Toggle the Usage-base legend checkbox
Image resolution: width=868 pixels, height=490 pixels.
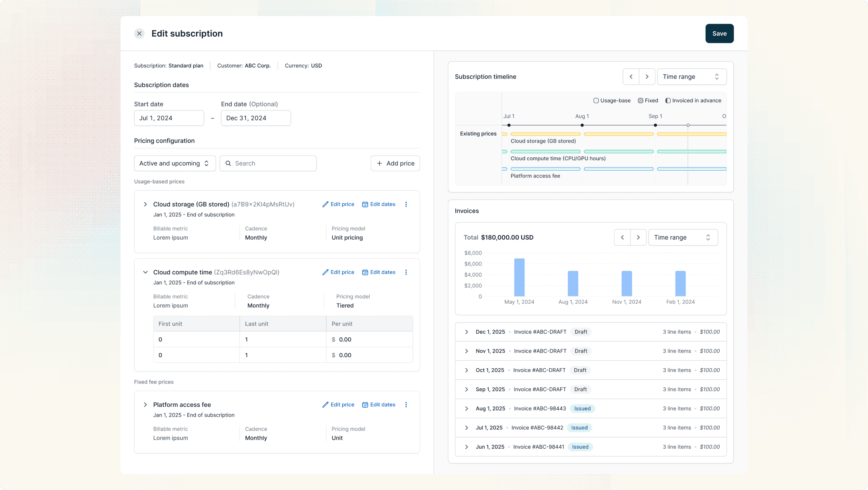(x=596, y=101)
